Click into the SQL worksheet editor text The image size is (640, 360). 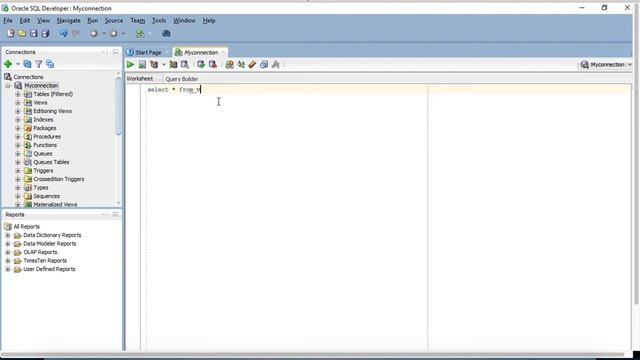point(174,90)
